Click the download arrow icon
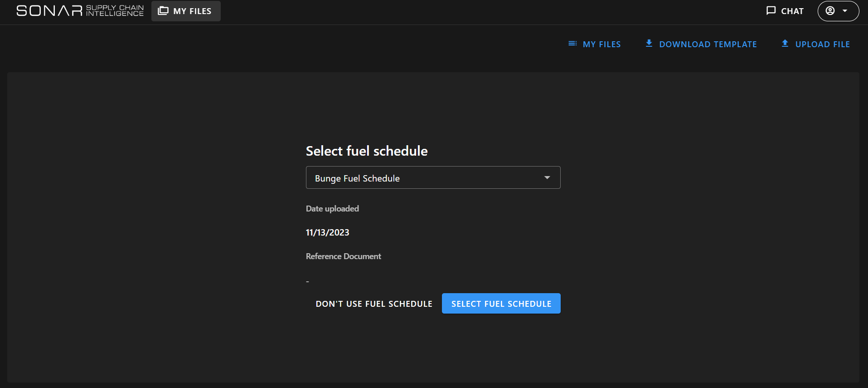The image size is (868, 388). pyautogui.click(x=649, y=44)
